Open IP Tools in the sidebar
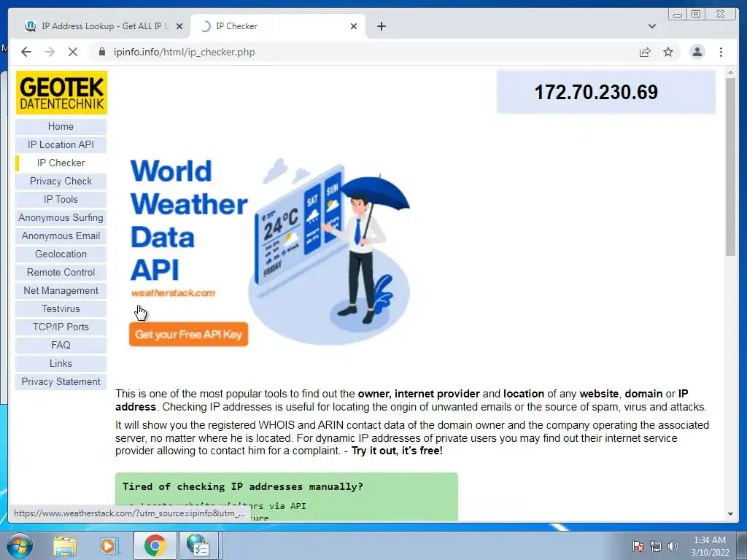747x560 pixels. click(61, 200)
